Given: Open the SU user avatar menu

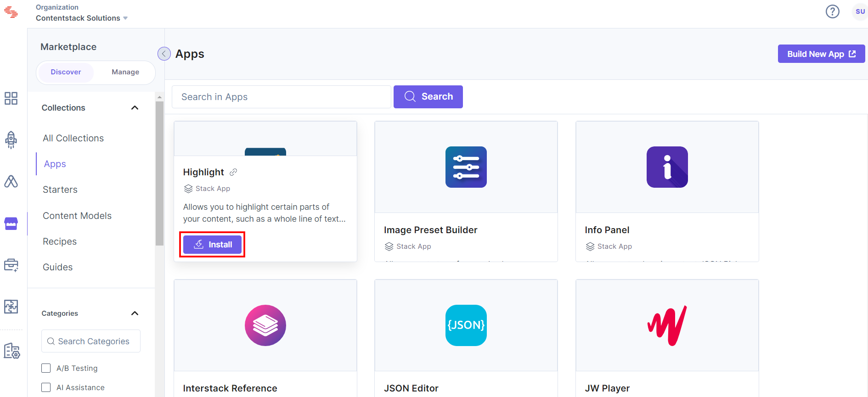Looking at the screenshot, I should click(860, 11).
